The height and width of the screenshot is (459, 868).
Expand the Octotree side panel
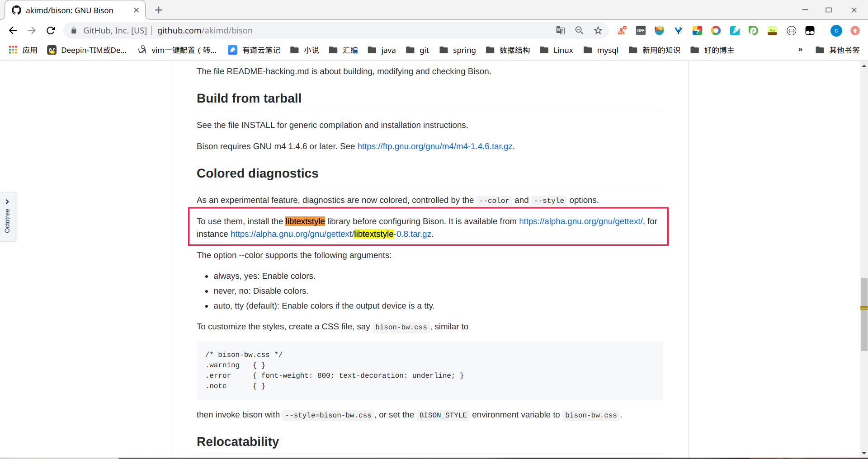point(8,217)
